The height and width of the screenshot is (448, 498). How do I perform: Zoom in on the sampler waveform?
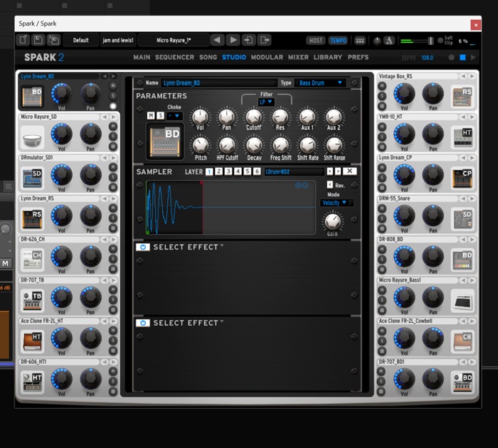coord(298,185)
